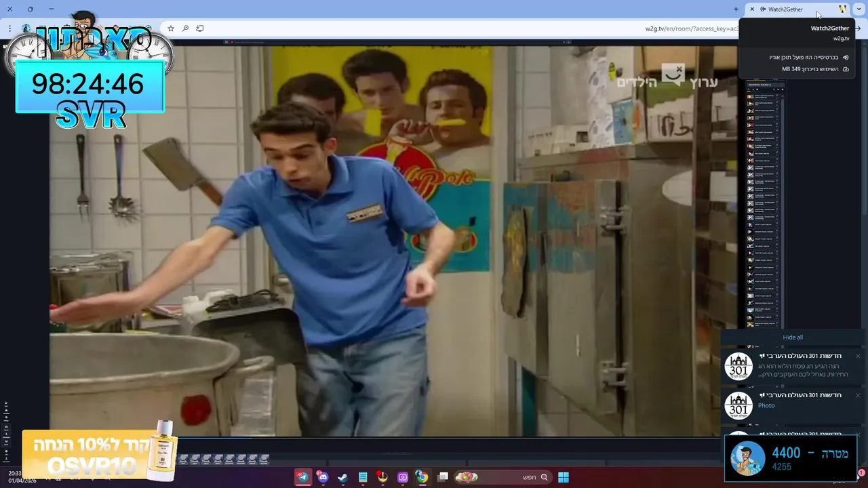Click the Watch2Gether title in tab tooltip
The height and width of the screenshot is (488, 868).
click(x=830, y=28)
